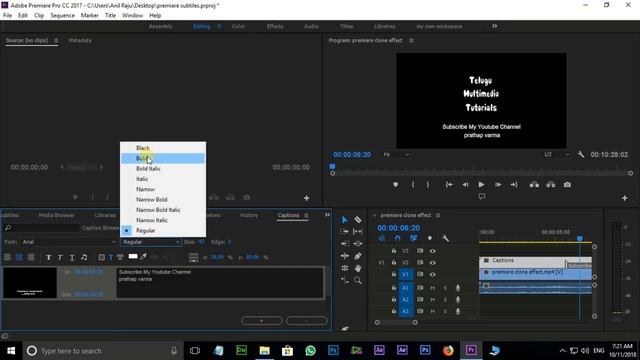Go to Out point in Program monitor
This screenshot has height=360, width=640.
514,184
